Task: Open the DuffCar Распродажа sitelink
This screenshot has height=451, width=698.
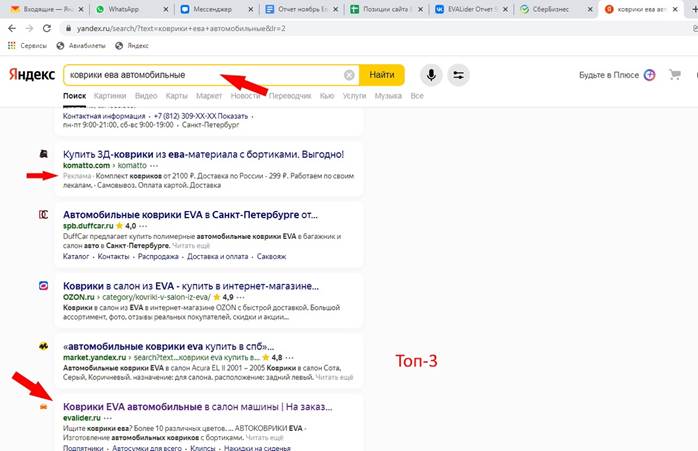Action: pos(158,256)
